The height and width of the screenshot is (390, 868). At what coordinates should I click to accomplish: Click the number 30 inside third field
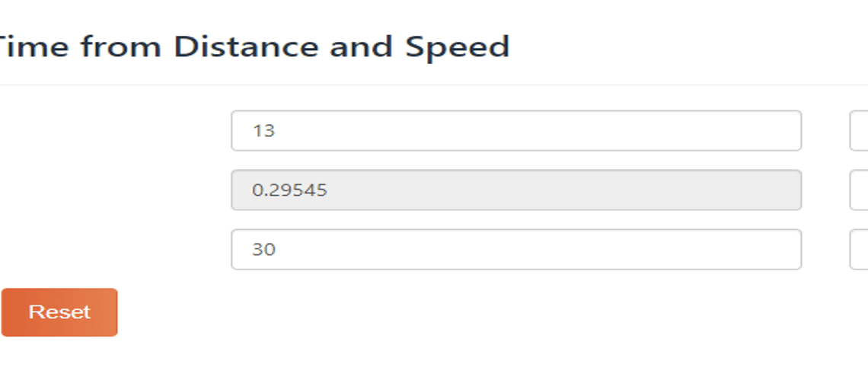263,250
